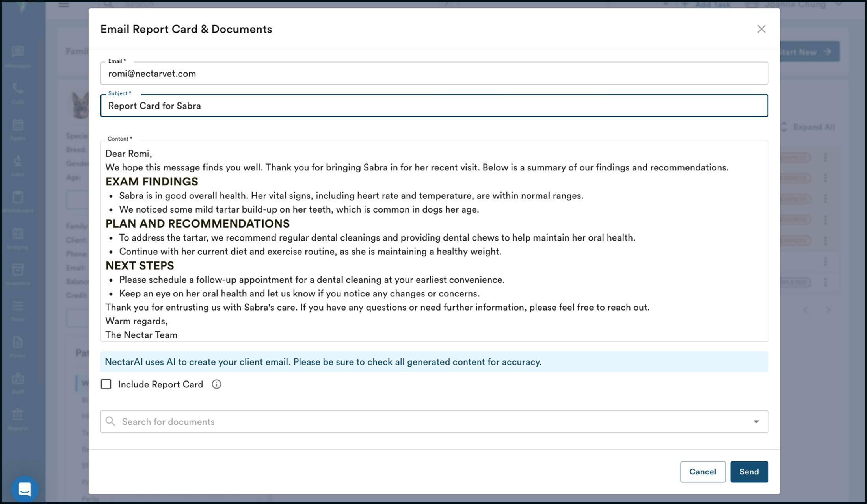This screenshot has height=504, width=867.
Task: Close the Email Report Card dialog
Action: [761, 29]
